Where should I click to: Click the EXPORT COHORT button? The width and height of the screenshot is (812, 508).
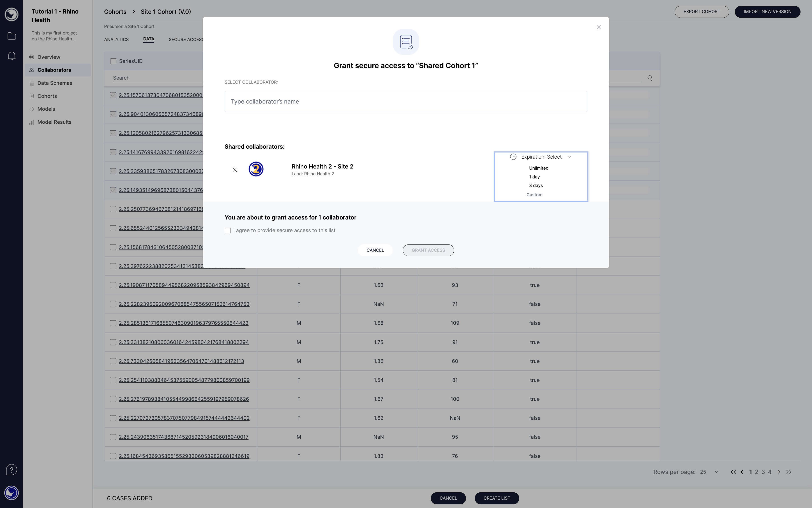click(x=701, y=12)
